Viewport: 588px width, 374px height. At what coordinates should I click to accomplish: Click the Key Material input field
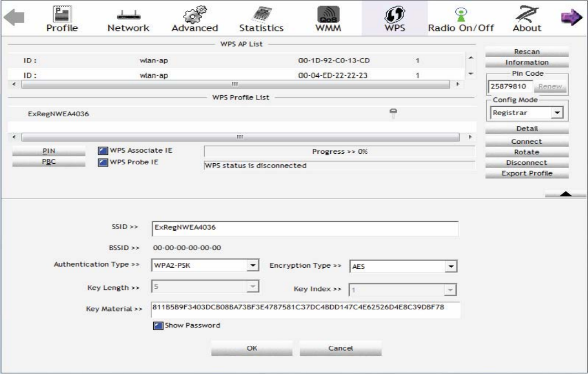point(305,309)
